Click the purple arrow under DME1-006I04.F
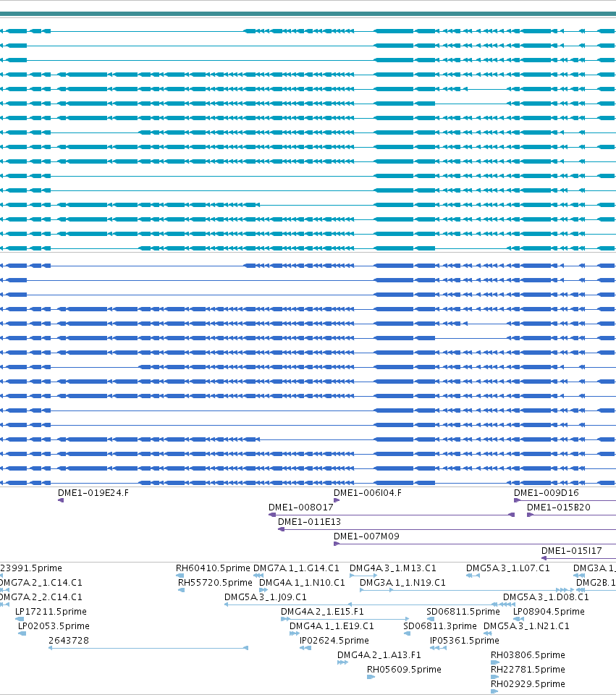616x695 pixels. click(x=337, y=500)
